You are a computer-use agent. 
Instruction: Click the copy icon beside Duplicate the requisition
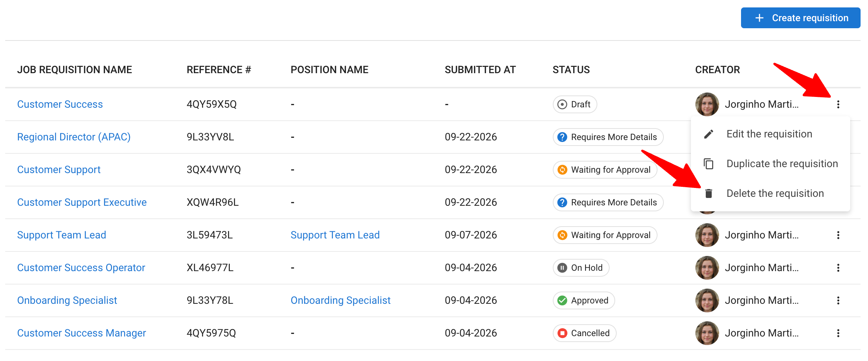(709, 164)
